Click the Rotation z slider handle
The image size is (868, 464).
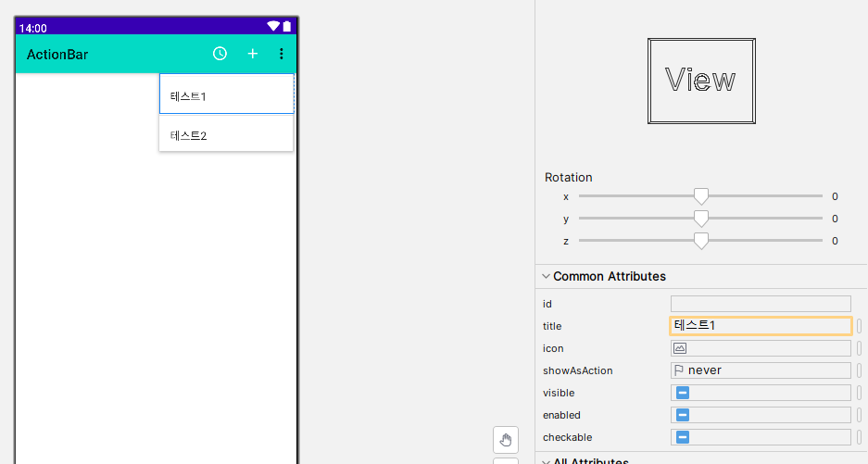pos(701,240)
